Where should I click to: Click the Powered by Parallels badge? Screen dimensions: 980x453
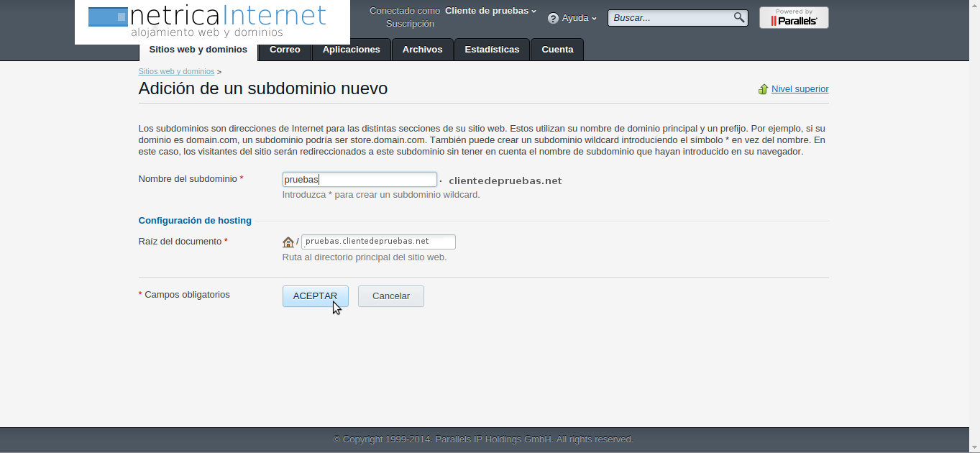(794, 18)
